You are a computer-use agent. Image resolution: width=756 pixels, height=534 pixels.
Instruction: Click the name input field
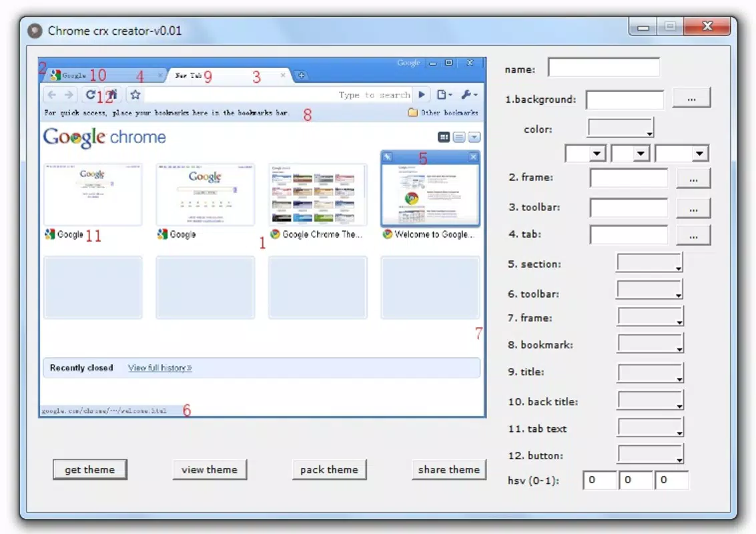pyautogui.click(x=604, y=67)
